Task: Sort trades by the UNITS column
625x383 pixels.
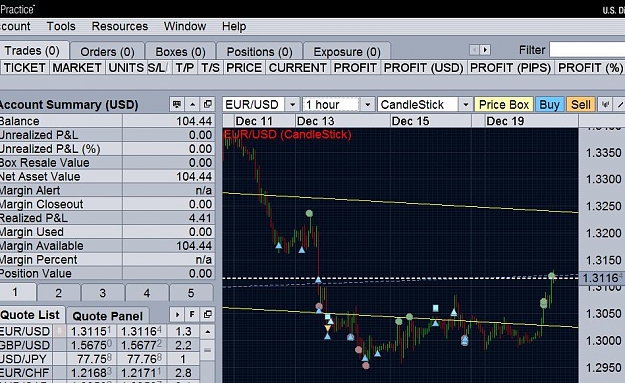Action: click(126, 67)
